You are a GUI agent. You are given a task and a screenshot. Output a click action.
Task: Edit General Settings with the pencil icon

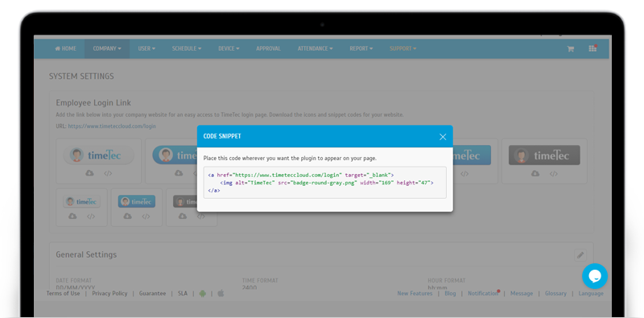(x=580, y=255)
